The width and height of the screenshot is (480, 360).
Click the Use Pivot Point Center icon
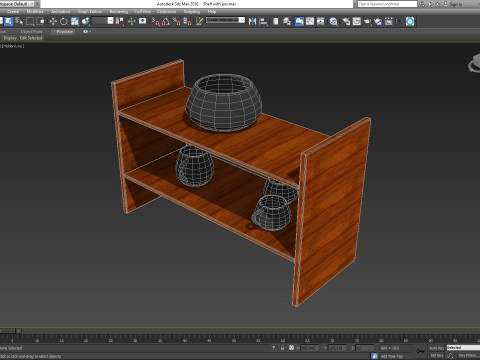pos(119,21)
